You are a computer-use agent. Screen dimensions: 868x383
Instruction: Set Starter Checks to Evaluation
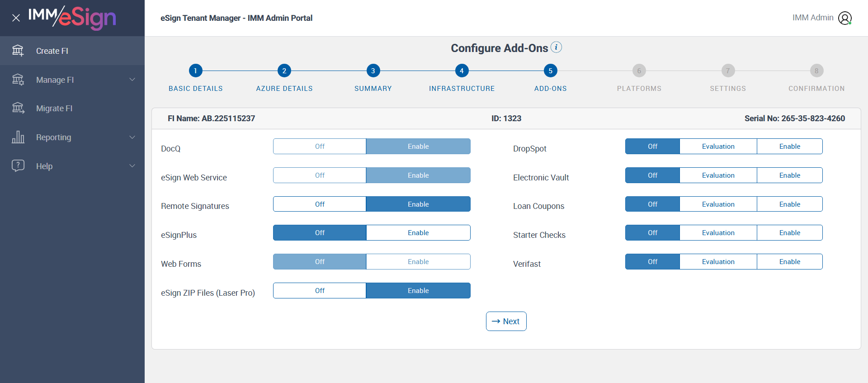coord(718,233)
